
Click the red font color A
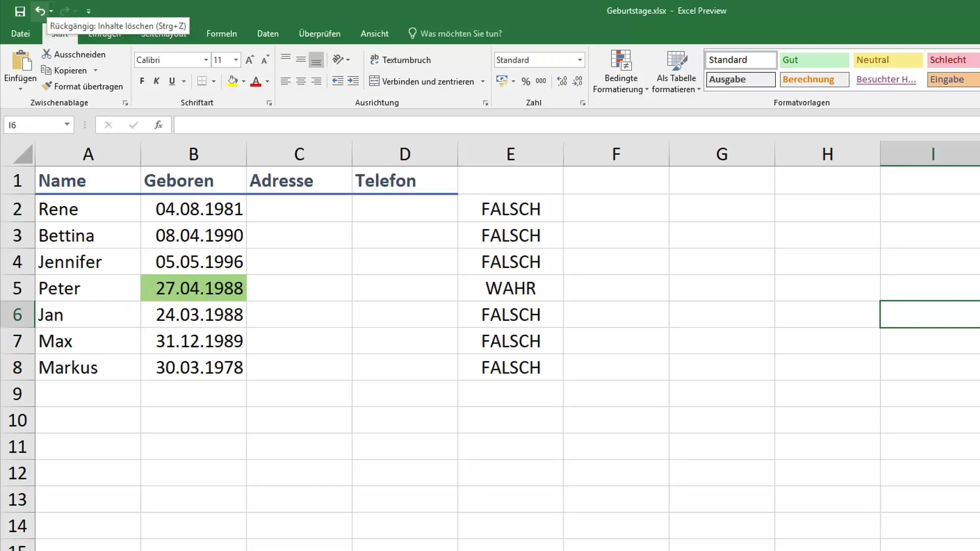pos(256,81)
